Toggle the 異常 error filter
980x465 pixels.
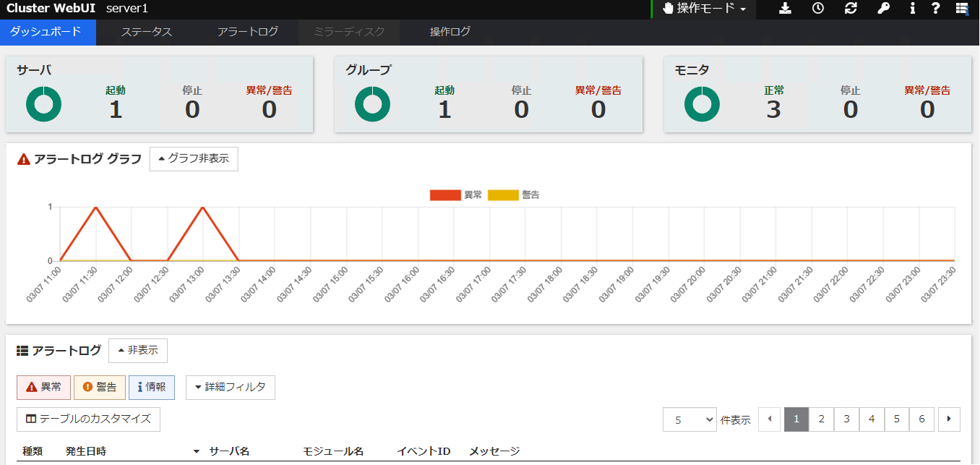43,388
